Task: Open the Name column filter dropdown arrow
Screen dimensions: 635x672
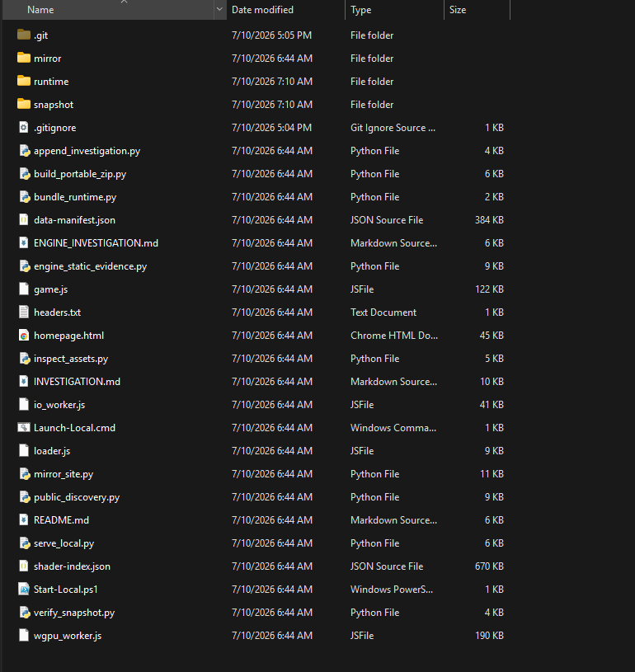Action: point(219,9)
